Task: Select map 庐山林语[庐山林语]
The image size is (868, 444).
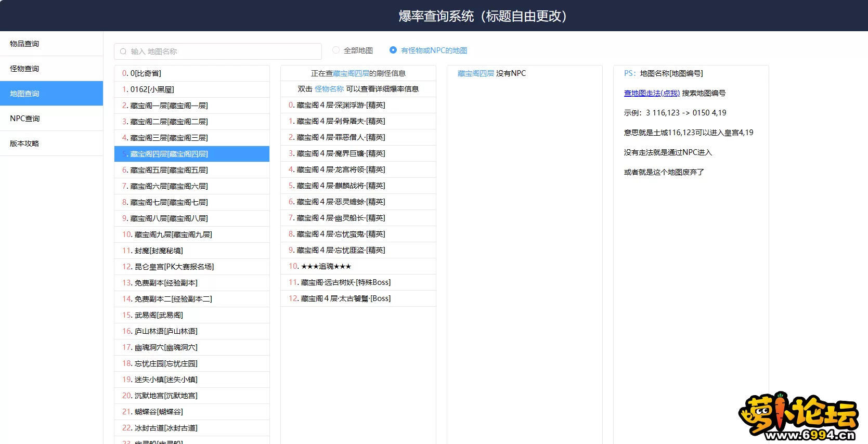Action: (x=192, y=331)
